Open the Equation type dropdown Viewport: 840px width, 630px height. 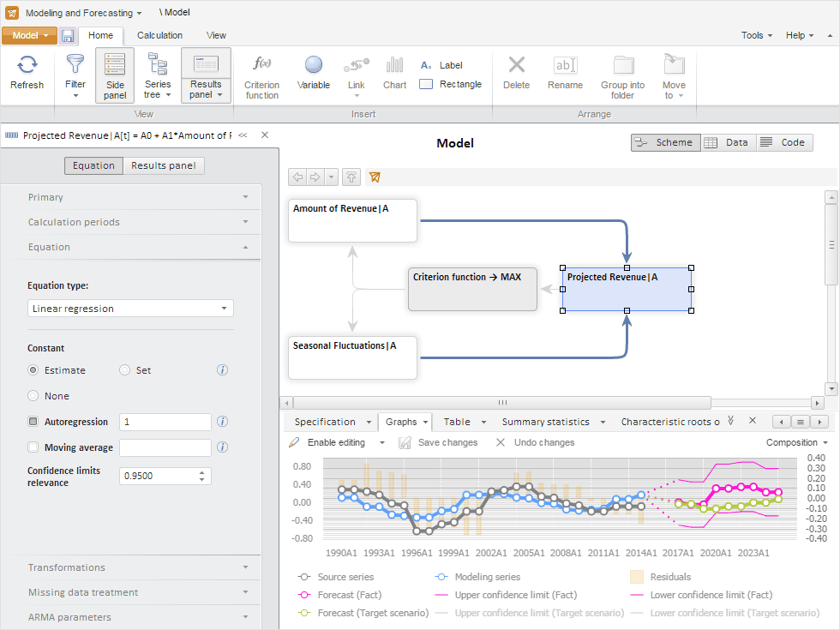(130, 309)
